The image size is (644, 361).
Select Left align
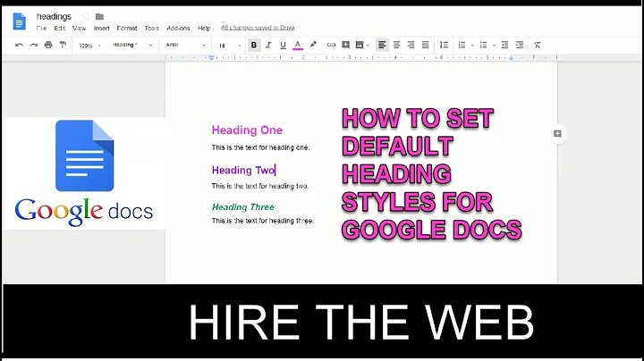(382, 45)
